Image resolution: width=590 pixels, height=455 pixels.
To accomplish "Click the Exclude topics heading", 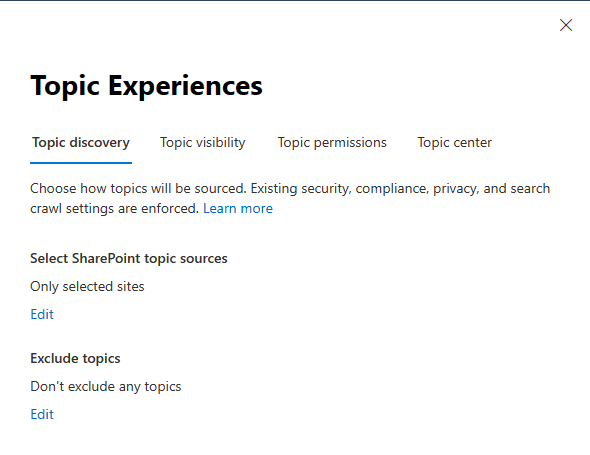I will tap(75, 359).
